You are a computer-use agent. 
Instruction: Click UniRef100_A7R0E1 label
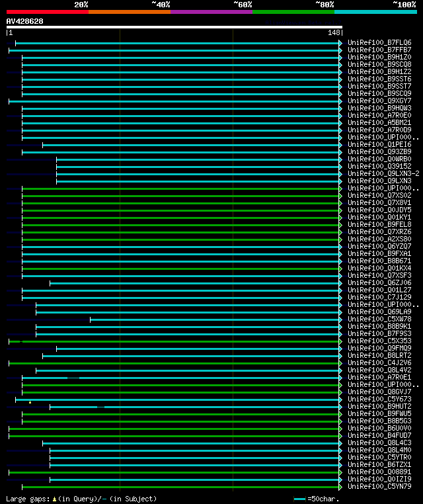point(379,378)
